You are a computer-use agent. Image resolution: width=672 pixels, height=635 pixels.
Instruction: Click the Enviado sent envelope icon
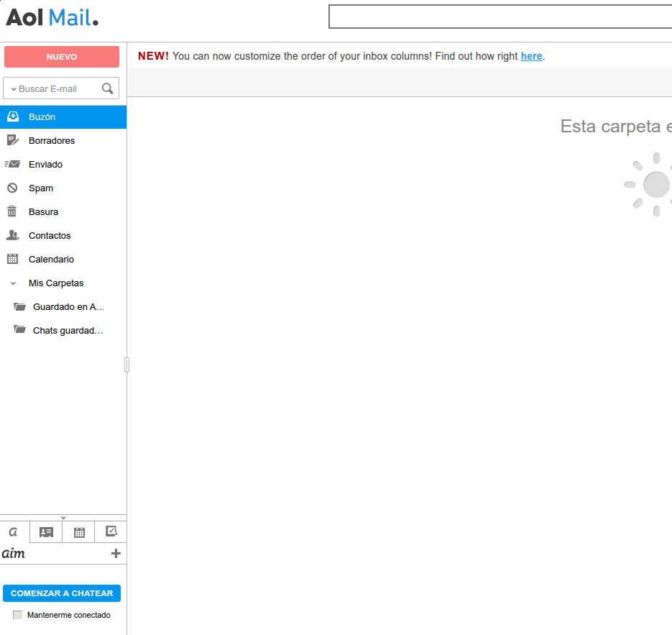coord(12,164)
